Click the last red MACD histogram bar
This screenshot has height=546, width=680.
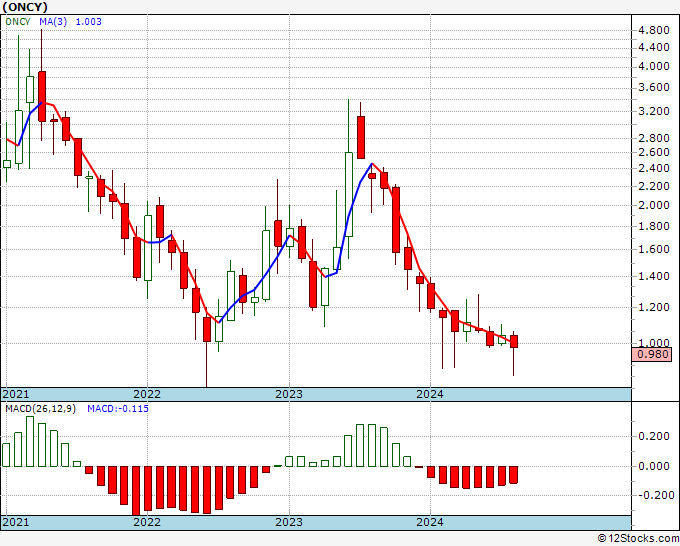tap(513, 475)
